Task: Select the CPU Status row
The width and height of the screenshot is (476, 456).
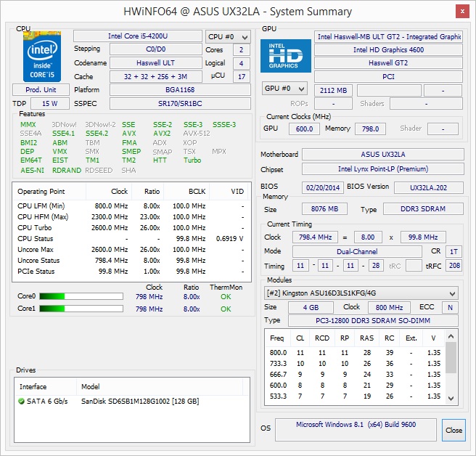Action: 131,239
